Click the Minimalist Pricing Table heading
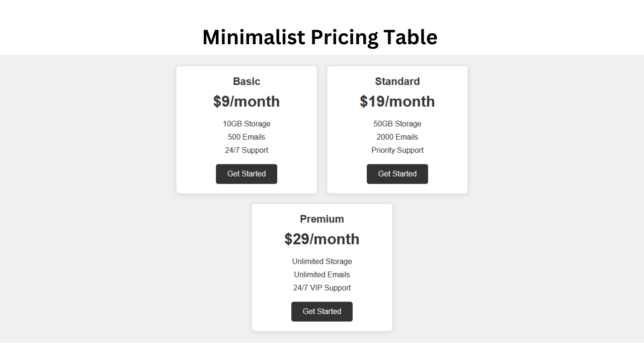This screenshot has height=362, width=644. pyautogui.click(x=320, y=37)
